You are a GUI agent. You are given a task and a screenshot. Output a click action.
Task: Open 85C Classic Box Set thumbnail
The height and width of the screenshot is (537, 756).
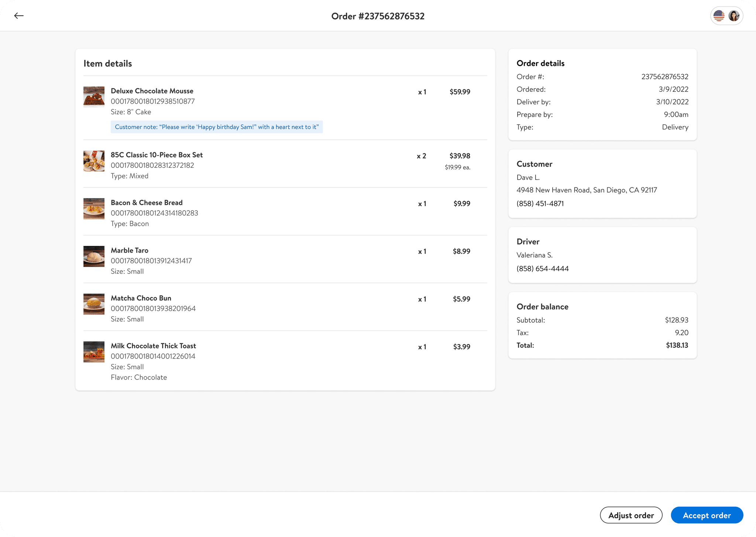(x=94, y=161)
